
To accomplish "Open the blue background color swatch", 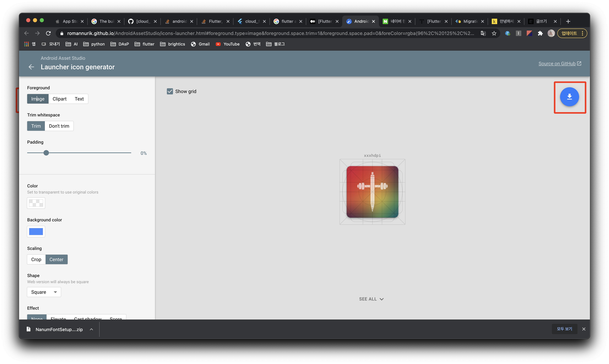I will [x=36, y=232].
